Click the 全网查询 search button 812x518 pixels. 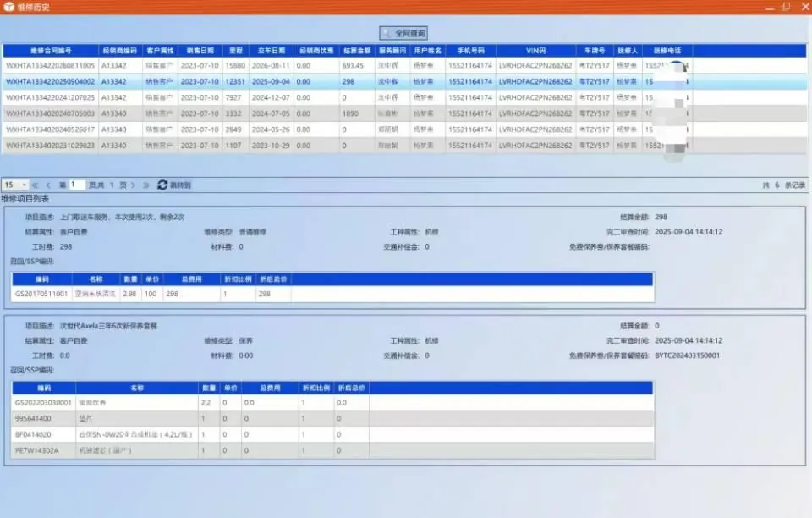pyautogui.click(x=403, y=33)
